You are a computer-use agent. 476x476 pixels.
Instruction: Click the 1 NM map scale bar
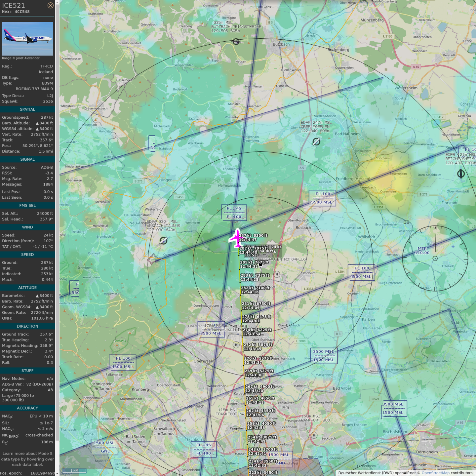click(x=74, y=470)
